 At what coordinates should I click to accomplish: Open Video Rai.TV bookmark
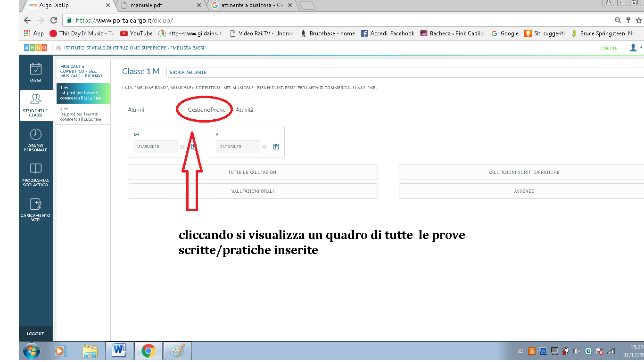click(261, 33)
